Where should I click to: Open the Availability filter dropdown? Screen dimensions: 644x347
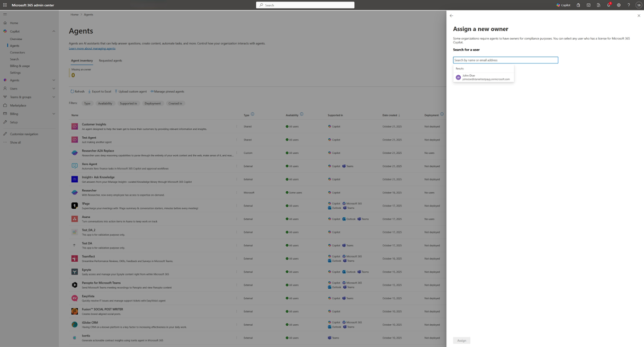click(105, 103)
